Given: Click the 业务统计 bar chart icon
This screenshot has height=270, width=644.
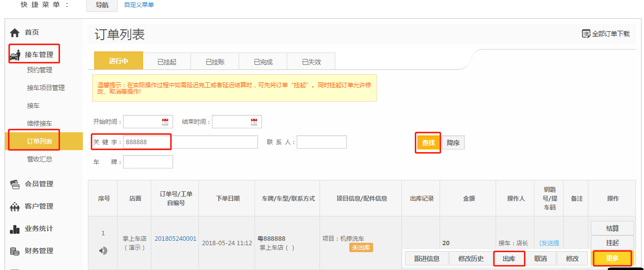Looking at the screenshot, I should point(15,229).
